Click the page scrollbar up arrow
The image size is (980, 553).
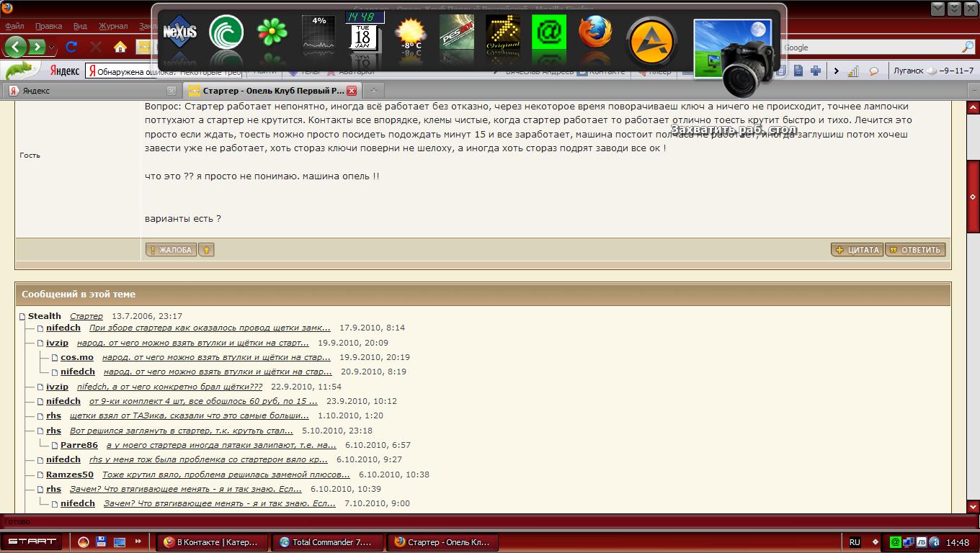click(x=973, y=108)
